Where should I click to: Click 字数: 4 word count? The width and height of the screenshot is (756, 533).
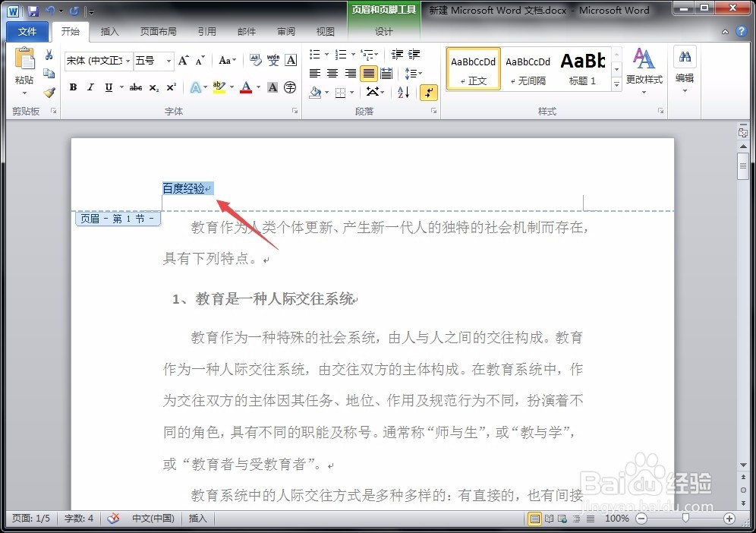click(79, 519)
